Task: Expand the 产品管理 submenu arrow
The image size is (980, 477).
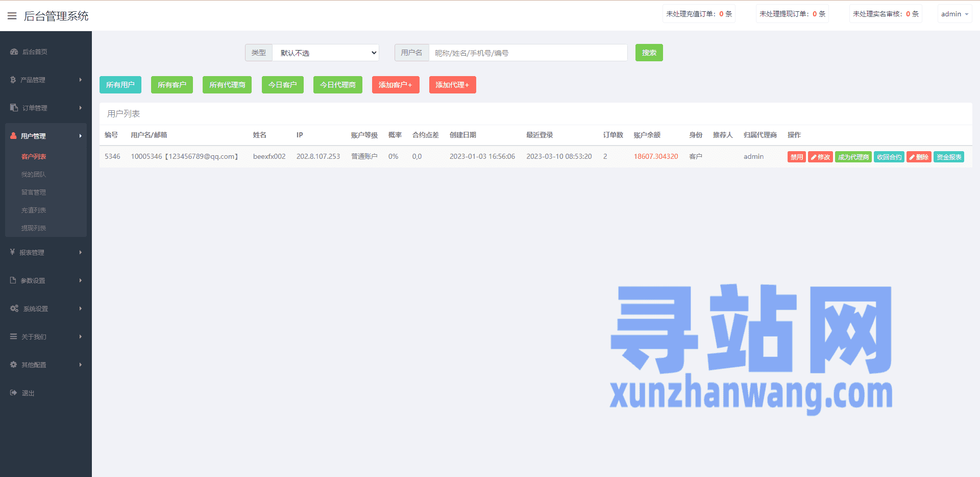Action: point(81,80)
